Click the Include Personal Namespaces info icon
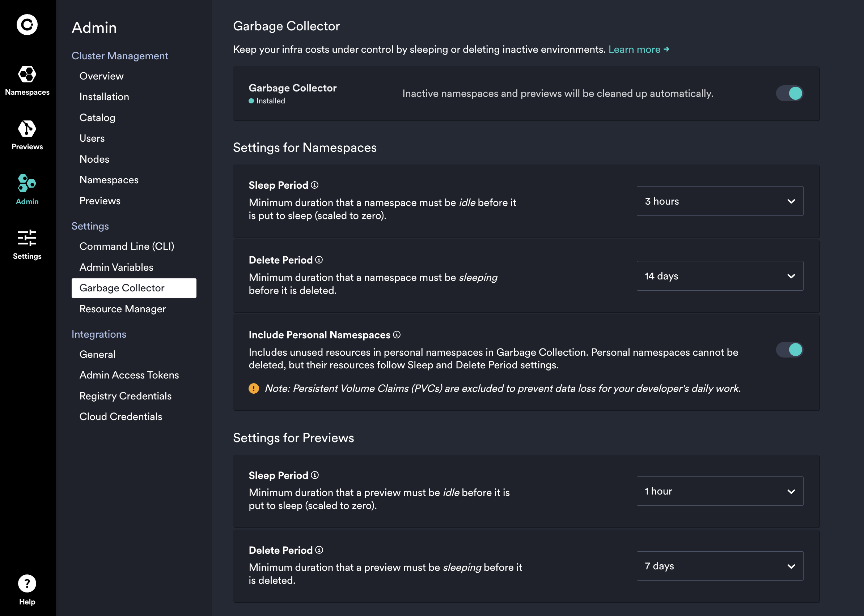 [x=396, y=334]
